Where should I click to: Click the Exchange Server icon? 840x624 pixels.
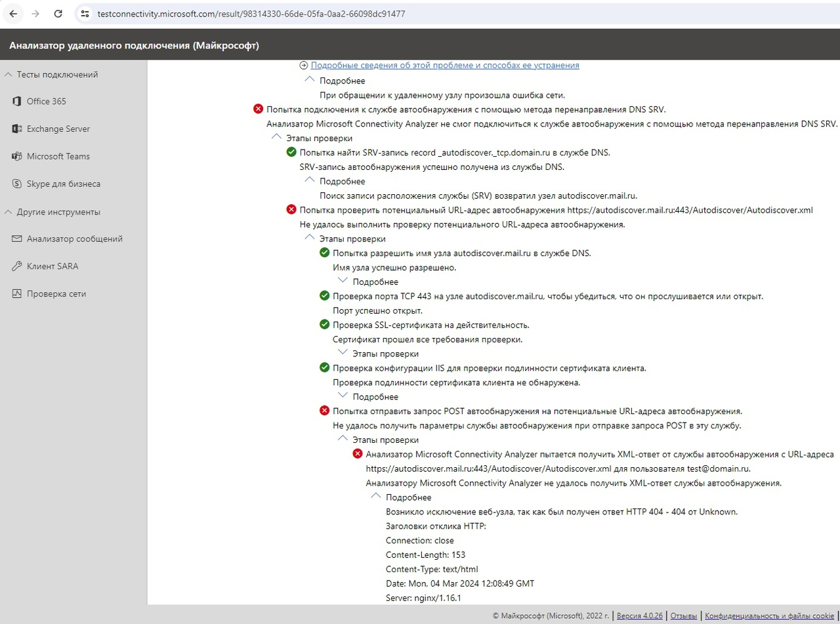point(16,129)
